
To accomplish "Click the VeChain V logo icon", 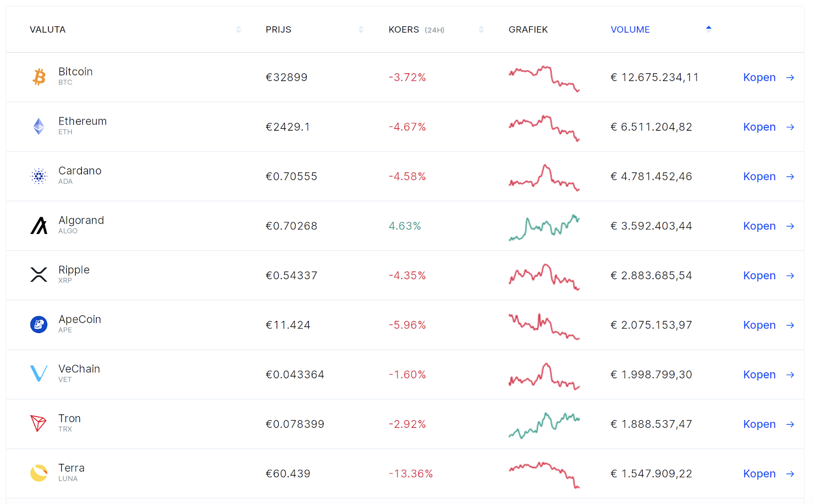I will click(39, 374).
